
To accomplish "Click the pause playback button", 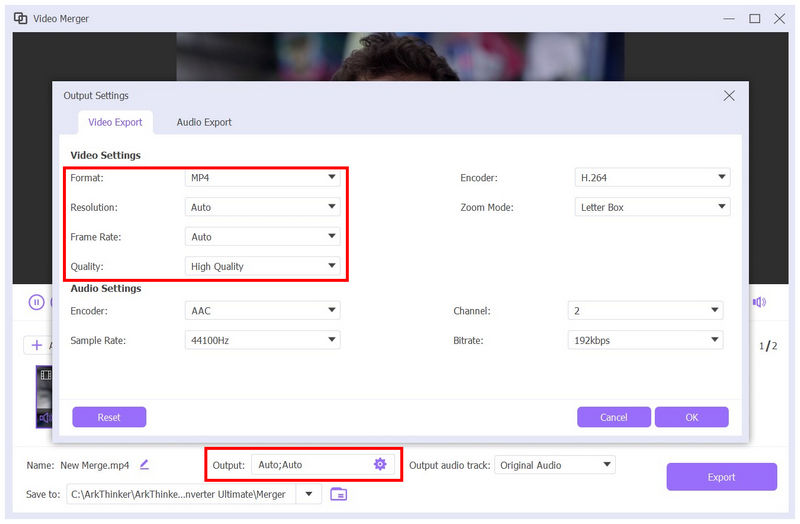I will pos(36,302).
